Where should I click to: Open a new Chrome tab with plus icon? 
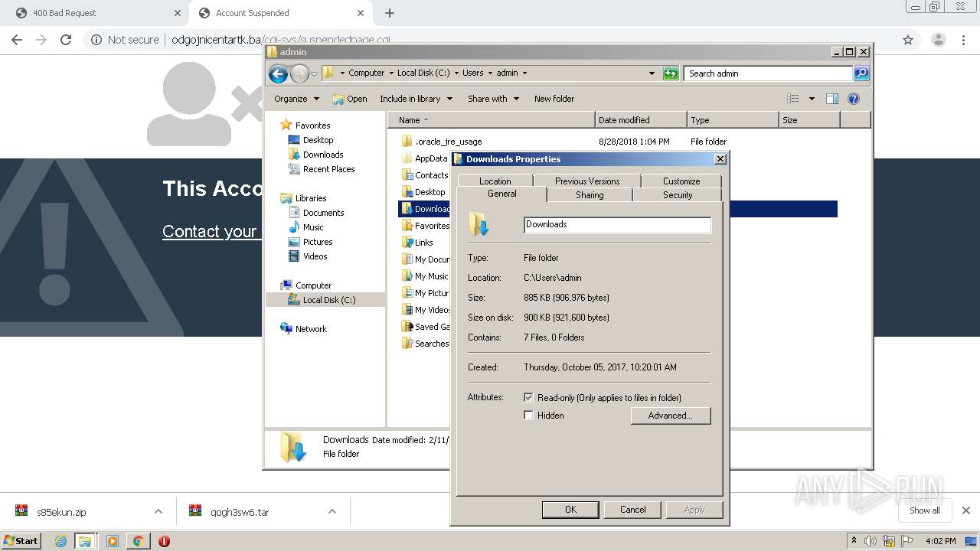point(390,13)
